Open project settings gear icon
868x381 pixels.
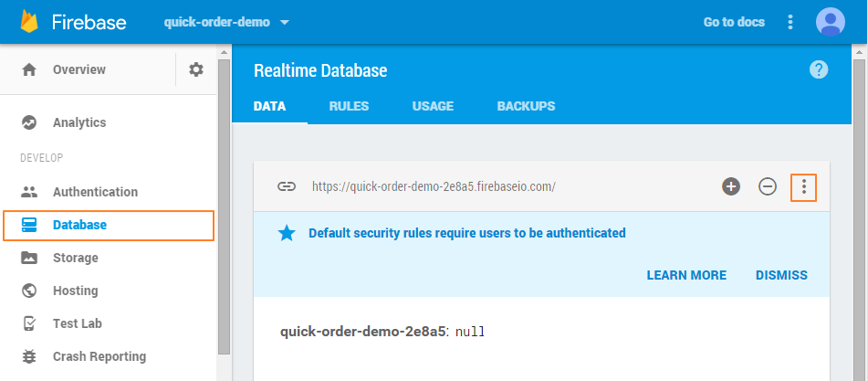coord(196,69)
